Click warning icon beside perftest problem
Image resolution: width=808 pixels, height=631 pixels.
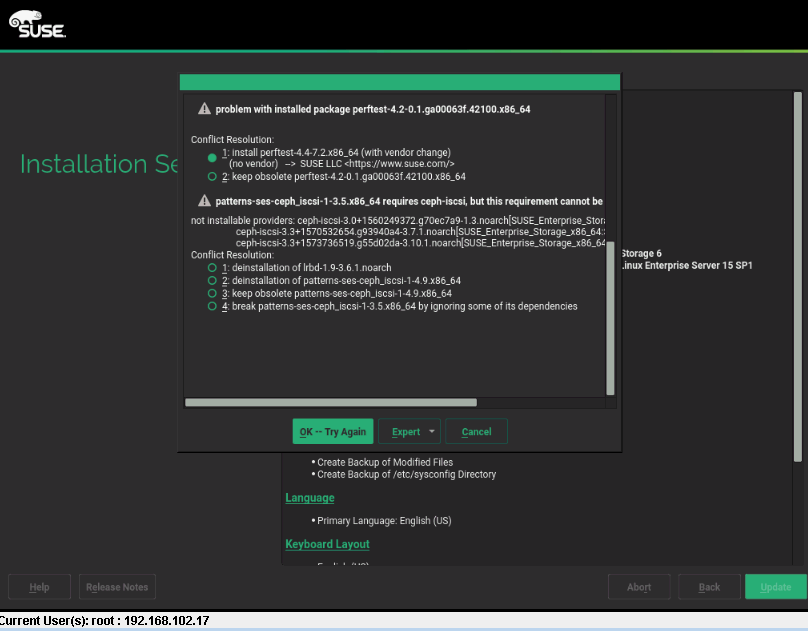tap(204, 108)
